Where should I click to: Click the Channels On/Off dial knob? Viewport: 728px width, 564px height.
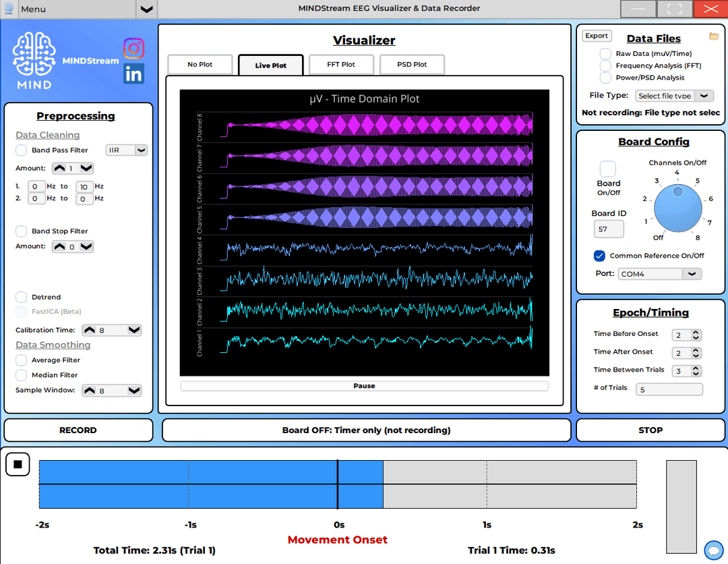(x=677, y=206)
